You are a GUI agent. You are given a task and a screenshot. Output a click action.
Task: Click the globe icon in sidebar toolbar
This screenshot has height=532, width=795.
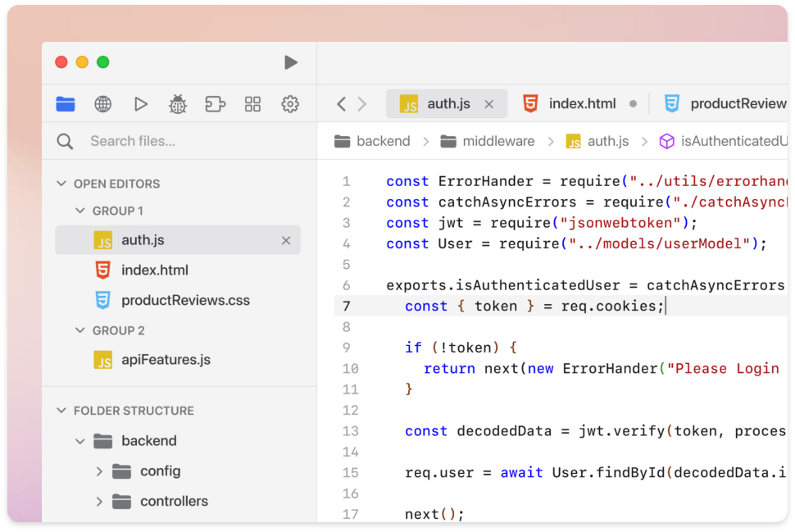(x=102, y=104)
